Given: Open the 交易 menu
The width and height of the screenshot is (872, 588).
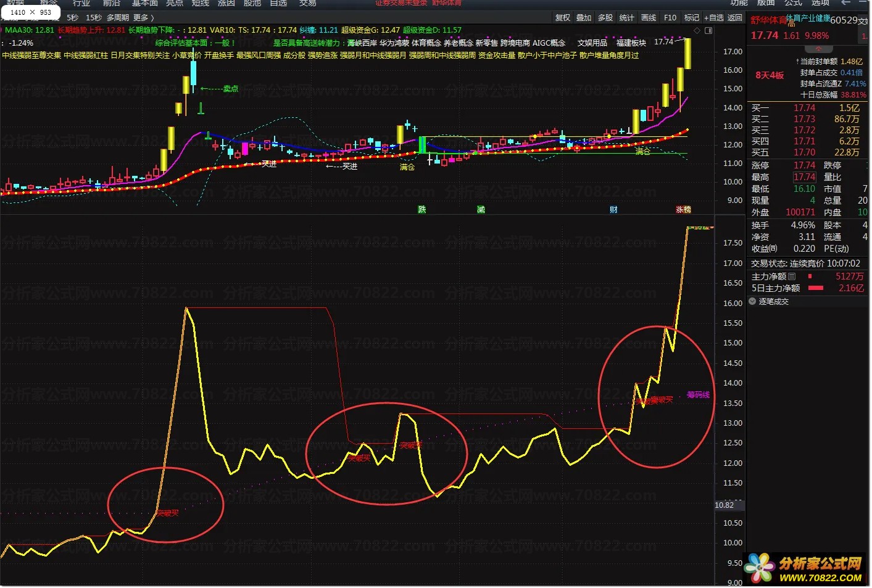Looking at the screenshot, I should click(x=307, y=3).
